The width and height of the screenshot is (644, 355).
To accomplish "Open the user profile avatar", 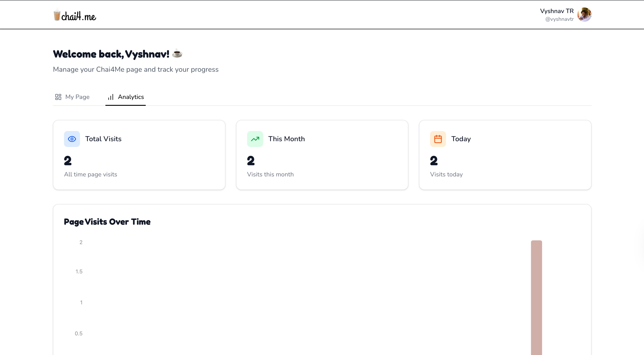I will [584, 15].
